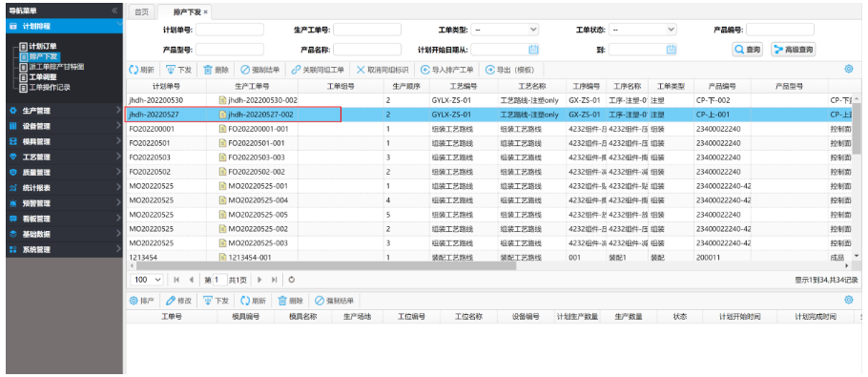Click the lower toolbar 删除 trash button
The image size is (868, 377).
coord(291,301)
